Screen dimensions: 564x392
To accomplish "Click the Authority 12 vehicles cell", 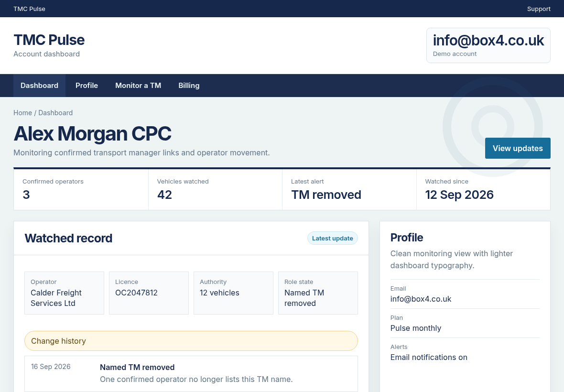I will click(233, 293).
